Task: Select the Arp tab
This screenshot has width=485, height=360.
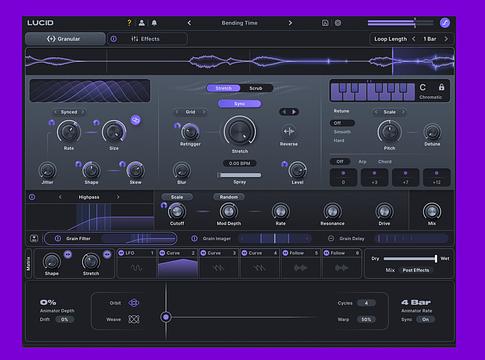Action: (362, 162)
